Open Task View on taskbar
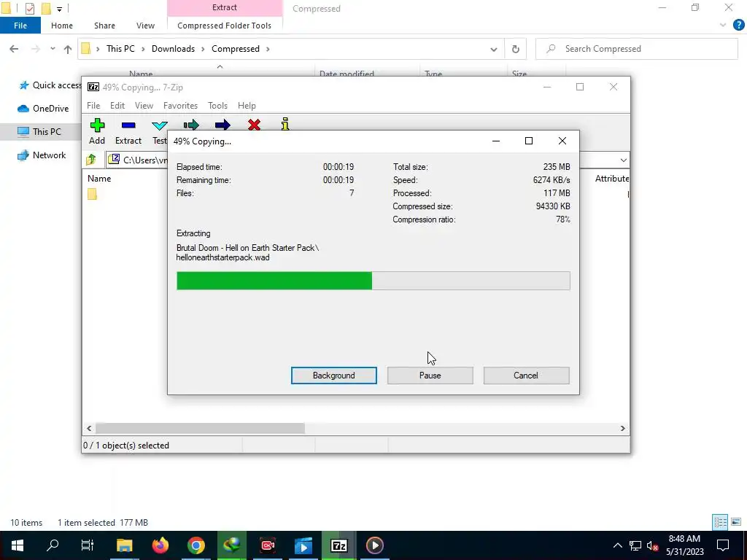 (x=88, y=545)
